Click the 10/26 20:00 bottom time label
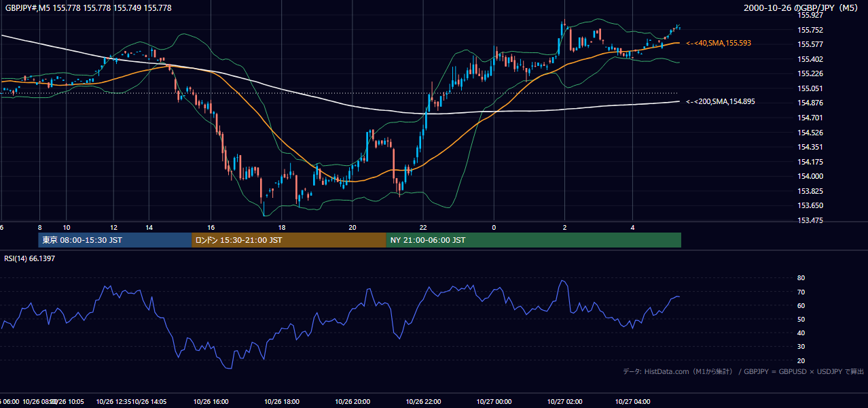The width and height of the screenshot is (868, 408). pos(353,402)
